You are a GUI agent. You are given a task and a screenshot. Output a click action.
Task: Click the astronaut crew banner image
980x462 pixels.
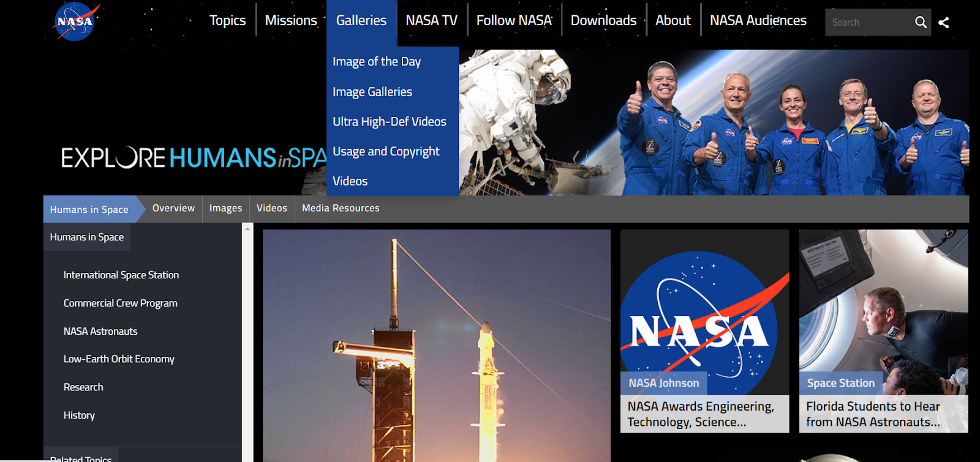[x=714, y=122]
